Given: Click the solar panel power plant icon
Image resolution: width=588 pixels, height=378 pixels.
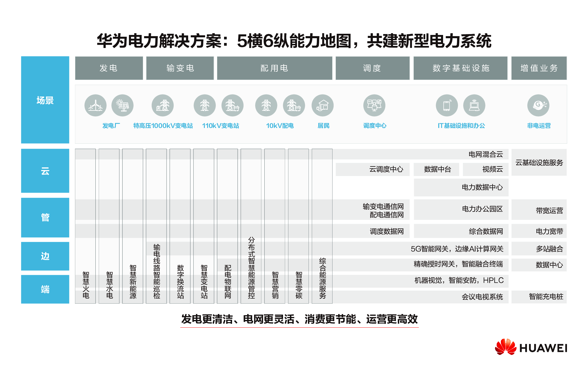Looking at the screenshot, I should 122,105.
